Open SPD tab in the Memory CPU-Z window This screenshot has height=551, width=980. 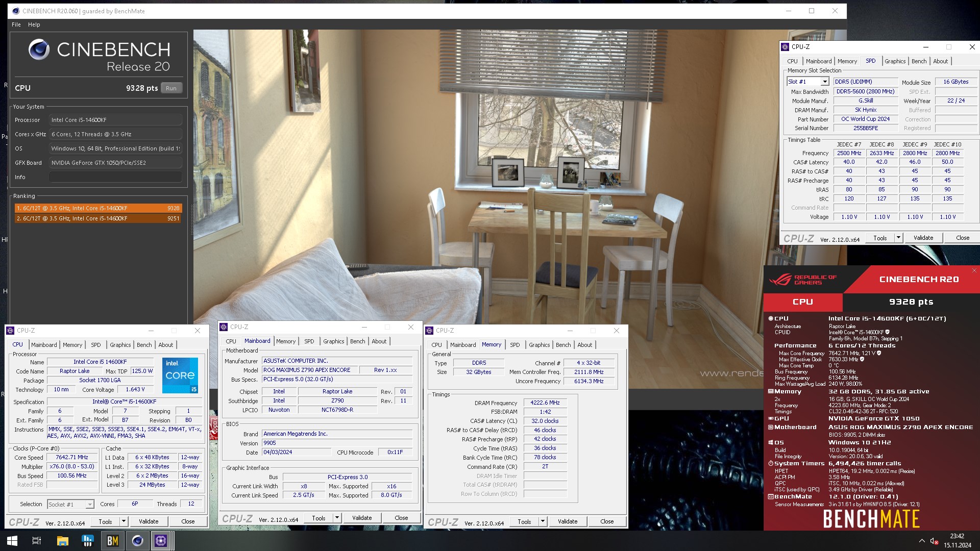coord(514,345)
